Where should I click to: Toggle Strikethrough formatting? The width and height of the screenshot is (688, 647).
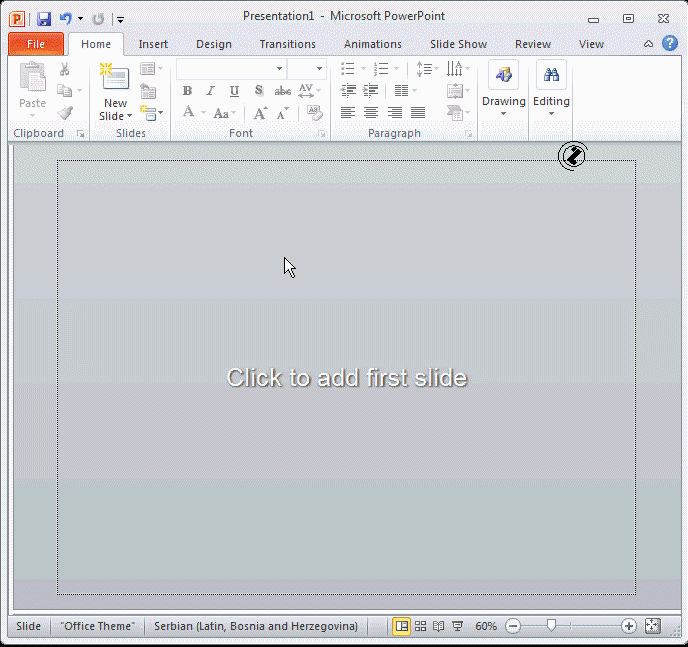283,91
